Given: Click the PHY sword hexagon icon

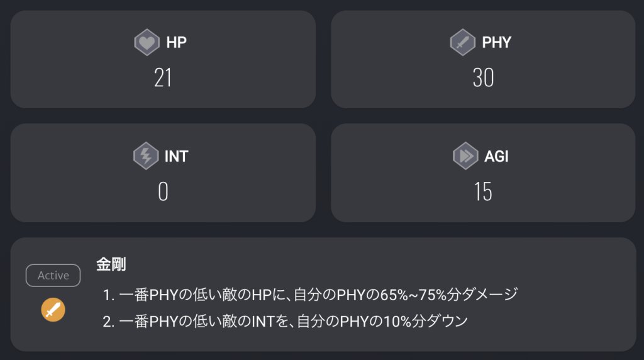Looking at the screenshot, I should [462, 43].
